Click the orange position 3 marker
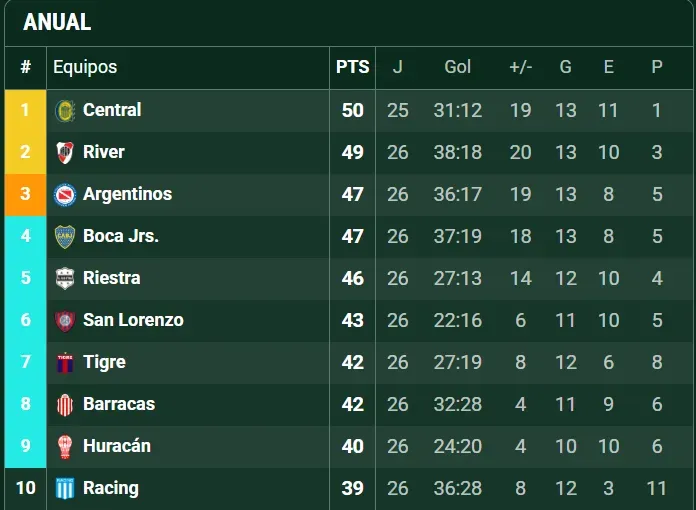Screen dimensions: 696x510 point(25,194)
